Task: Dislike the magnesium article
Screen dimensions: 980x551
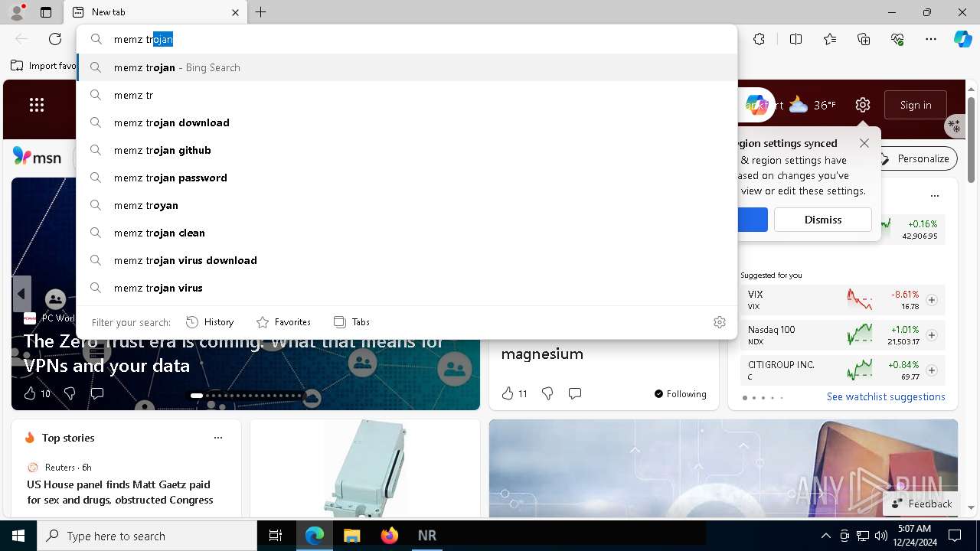Action: point(547,393)
